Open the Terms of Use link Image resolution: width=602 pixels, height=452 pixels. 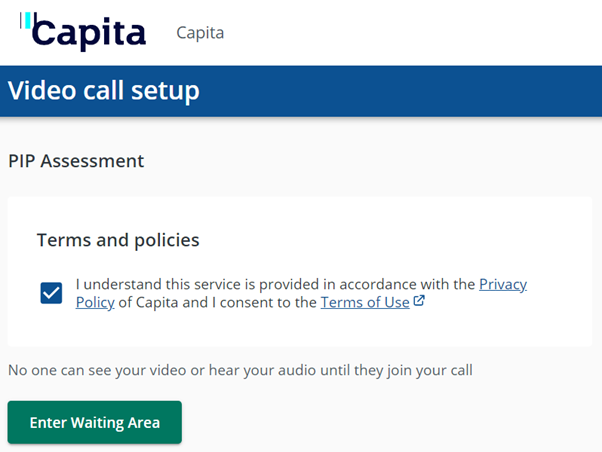pyautogui.click(x=365, y=302)
